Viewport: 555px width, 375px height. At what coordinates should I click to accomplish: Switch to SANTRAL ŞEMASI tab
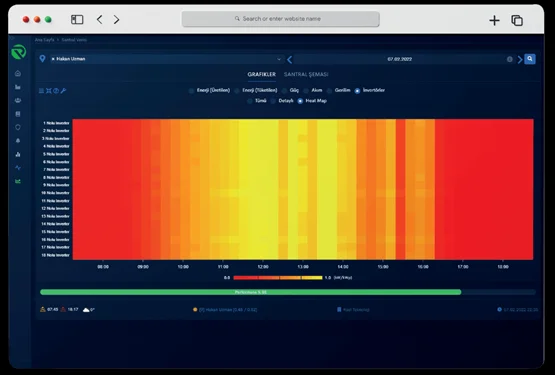[306, 74]
